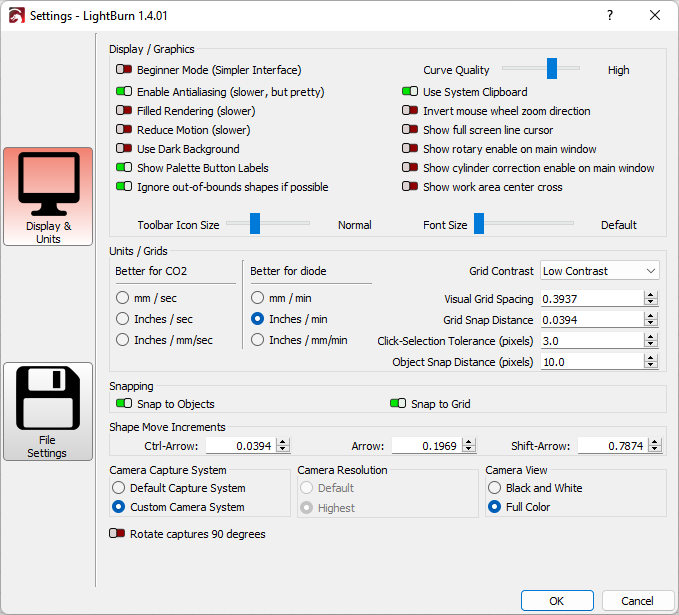Viewport: 679px width, 615px height.
Task: Click the Visual Grid Spacing field
Action: click(x=592, y=299)
